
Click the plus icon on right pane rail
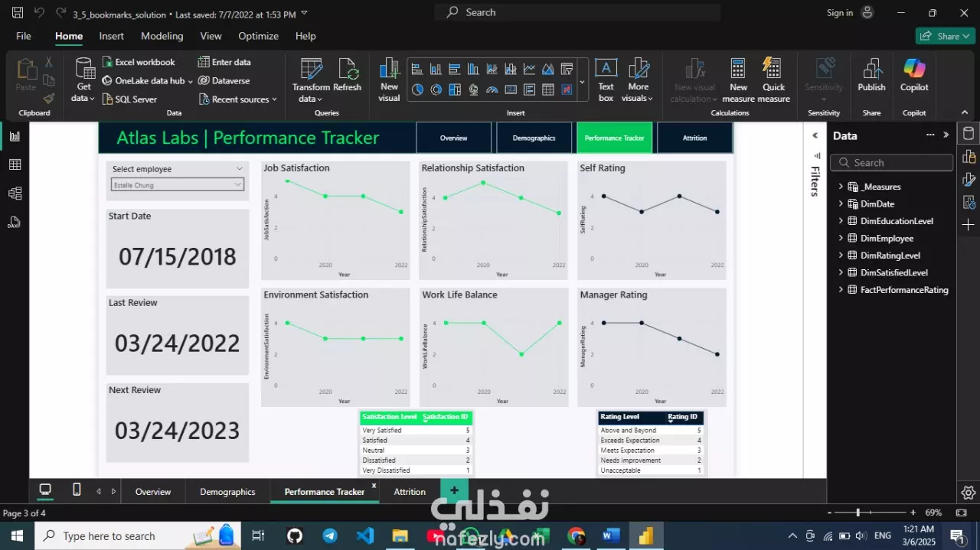click(969, 225)
